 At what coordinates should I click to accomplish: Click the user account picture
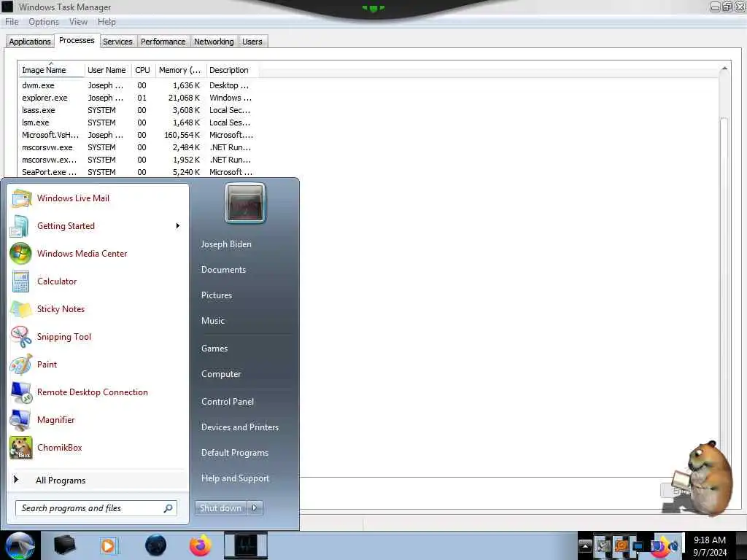[x=245, y=203]
